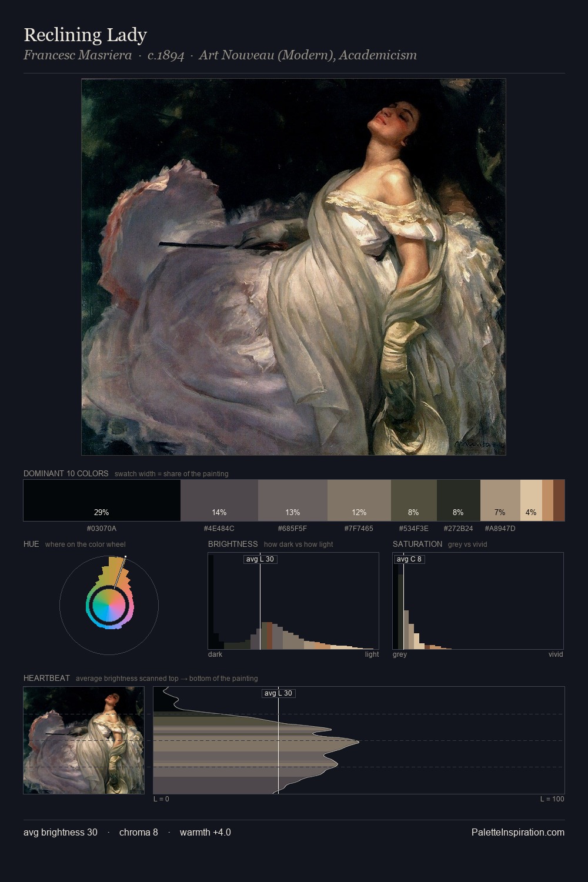Click the avg L 30 label in Heartbeat chart
588x882 pixels.
(278, 693)
